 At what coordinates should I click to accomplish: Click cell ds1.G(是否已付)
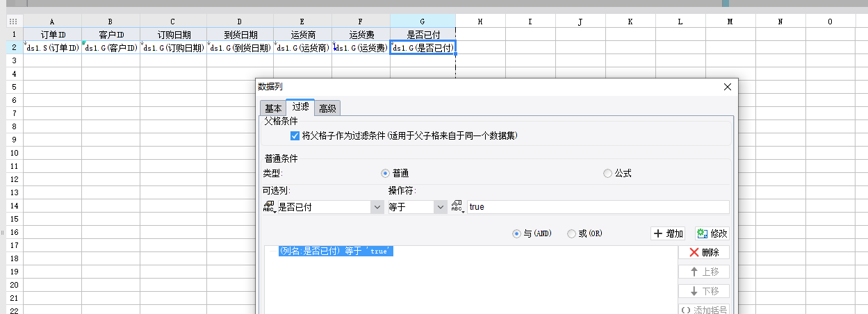[423, 48]
